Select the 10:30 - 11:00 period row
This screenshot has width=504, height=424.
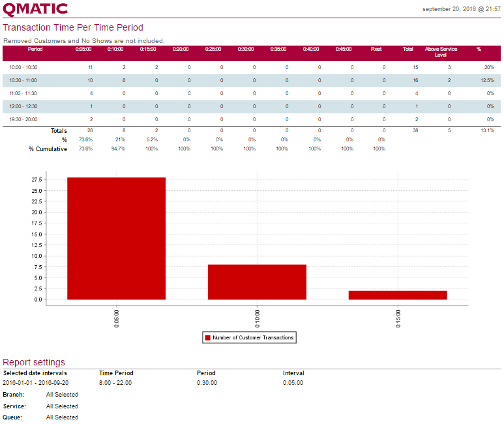pos(23,80)
